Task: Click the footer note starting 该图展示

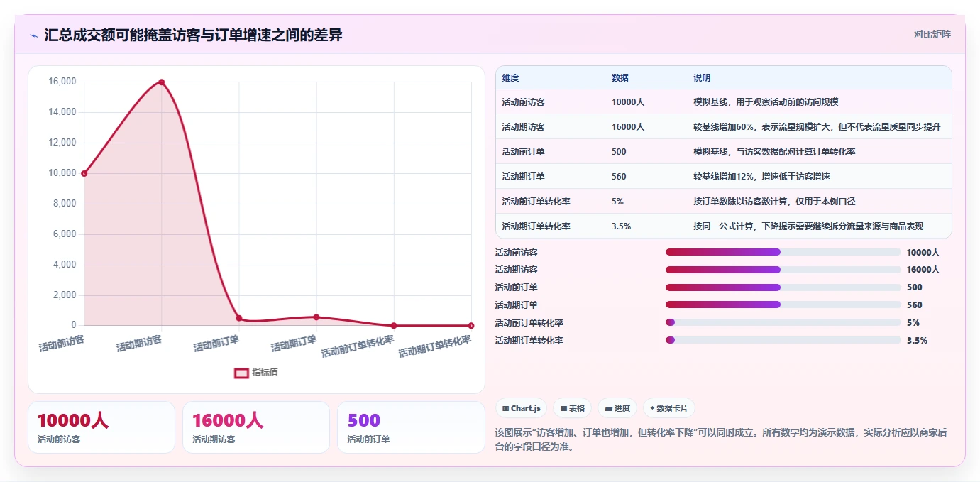Action: (721, 439)
